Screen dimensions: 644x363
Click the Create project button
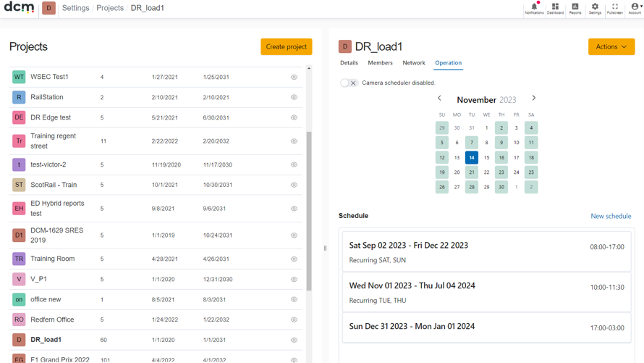(x=287, y=46)
